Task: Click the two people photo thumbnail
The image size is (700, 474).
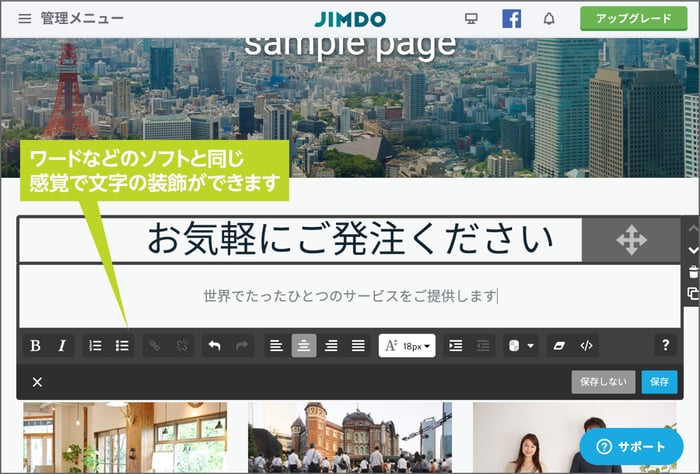Action: point(575,437)
